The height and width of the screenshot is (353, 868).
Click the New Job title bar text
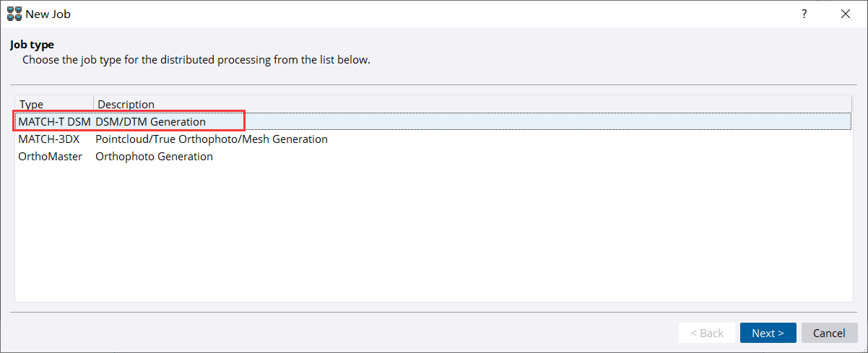tap(48, 14)
